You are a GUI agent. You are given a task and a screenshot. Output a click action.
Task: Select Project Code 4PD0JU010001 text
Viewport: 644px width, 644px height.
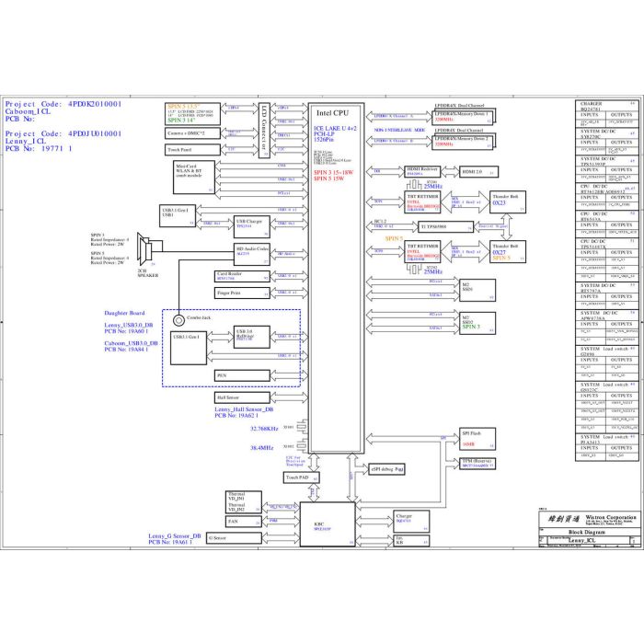63,134
